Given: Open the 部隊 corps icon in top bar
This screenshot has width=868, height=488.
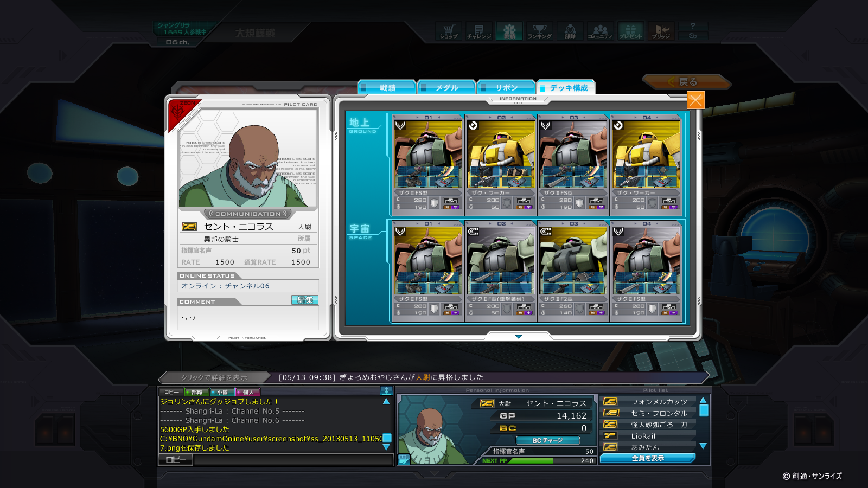Looking at the screenshot, I should click(x=570, y=31).
